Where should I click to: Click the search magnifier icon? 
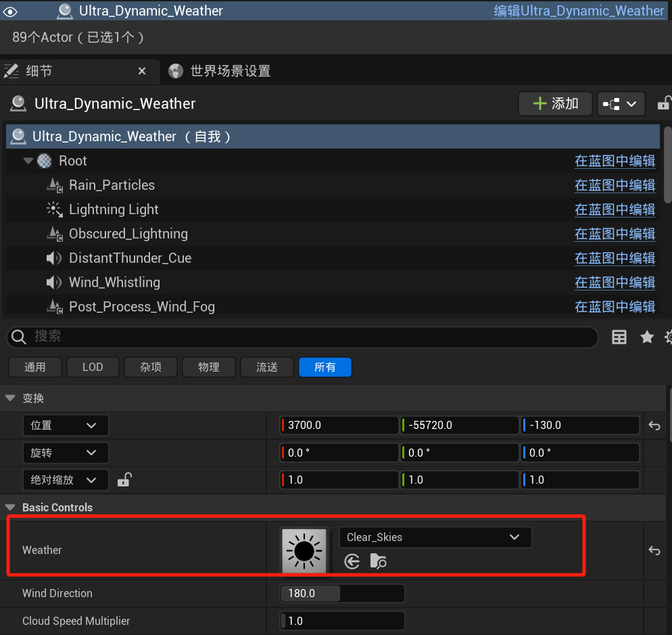(x=18, y=337)
